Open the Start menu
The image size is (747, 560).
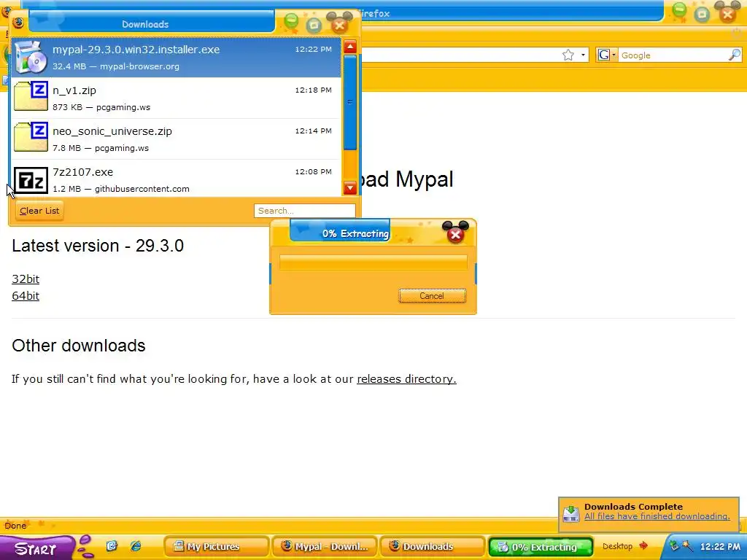coord(36,548)
